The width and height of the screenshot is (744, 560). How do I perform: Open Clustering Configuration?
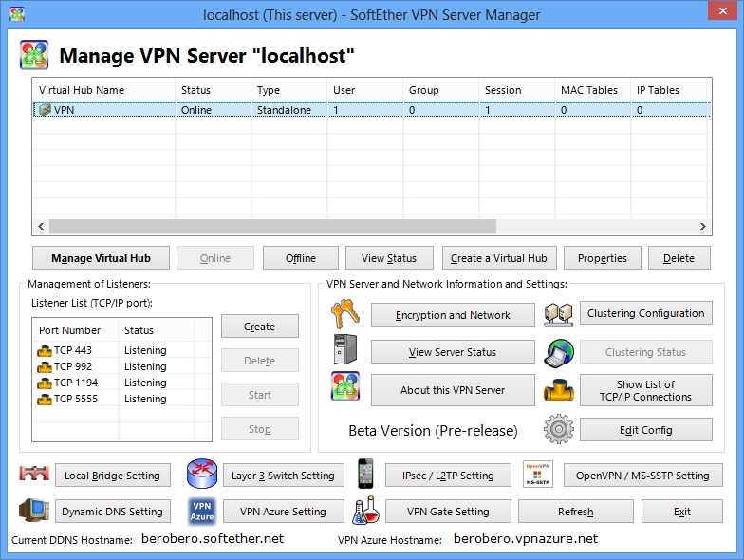pos(646,313)
